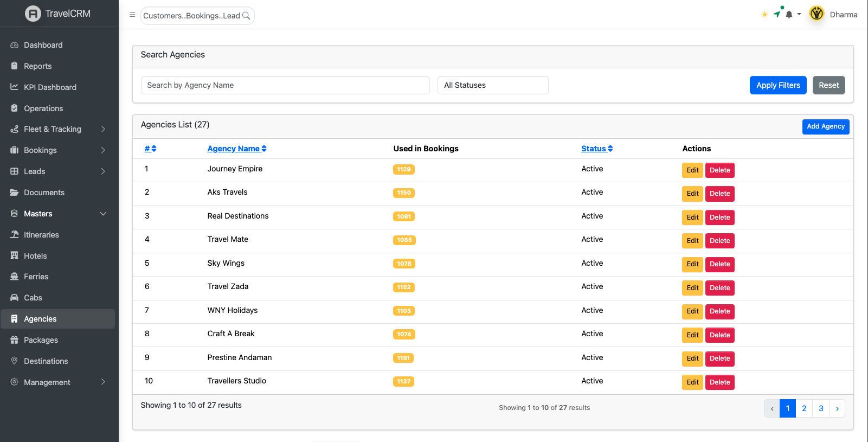Focus the Search by Agency Name field
This screenshot has width=868, height=442.
pyautogui.click(x=285, y=85)
